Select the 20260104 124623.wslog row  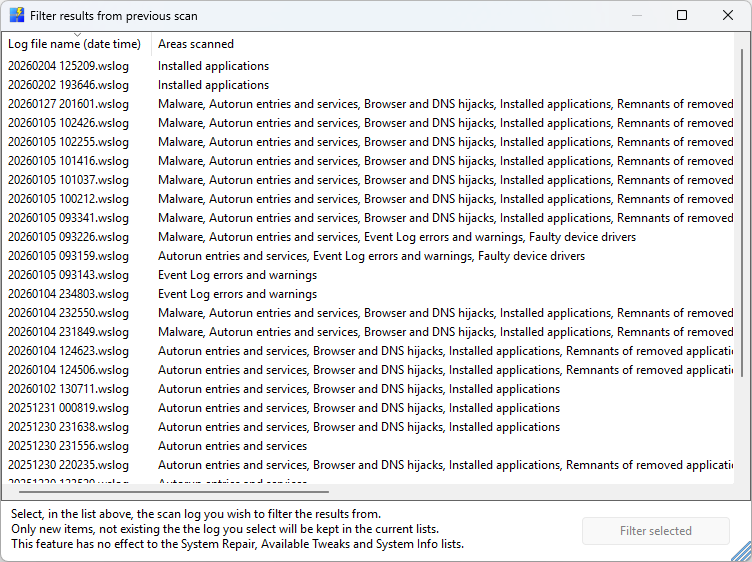[x=68, y=351]
